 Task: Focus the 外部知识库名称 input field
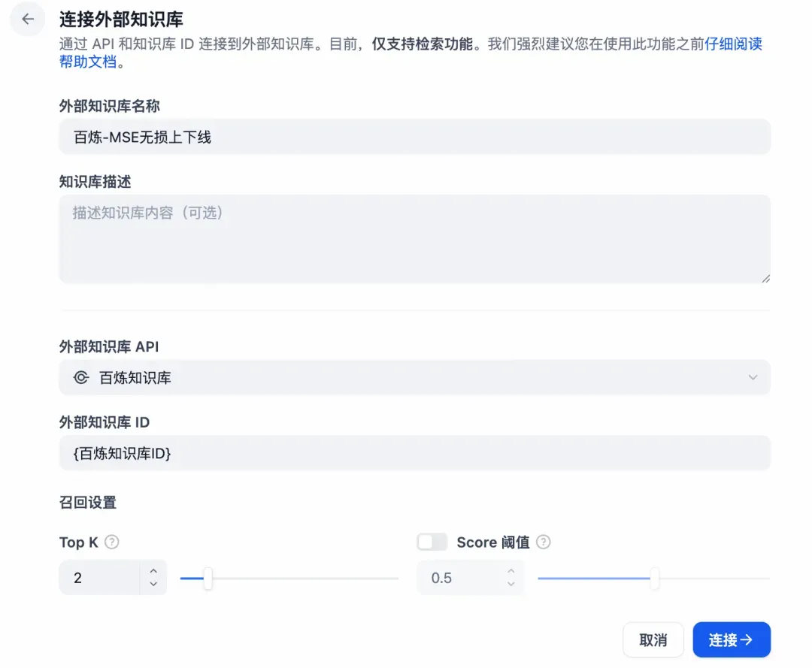[x=415, y=137]
